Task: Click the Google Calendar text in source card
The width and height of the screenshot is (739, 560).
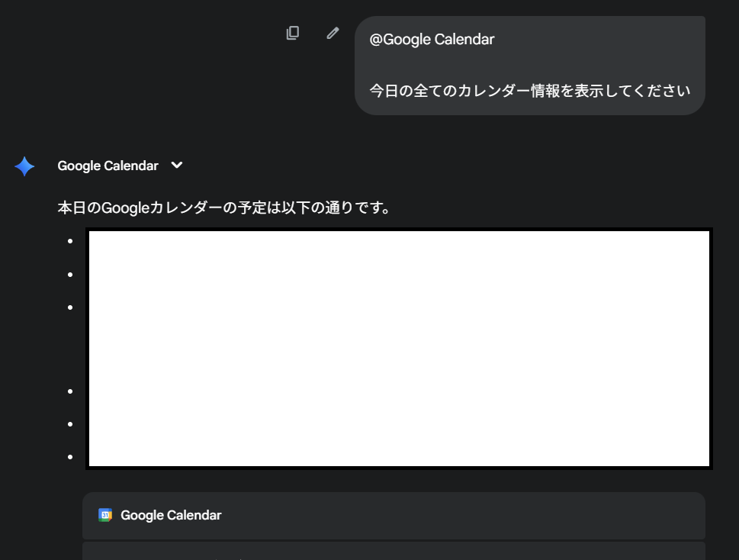Action: [x=171, y=515]
